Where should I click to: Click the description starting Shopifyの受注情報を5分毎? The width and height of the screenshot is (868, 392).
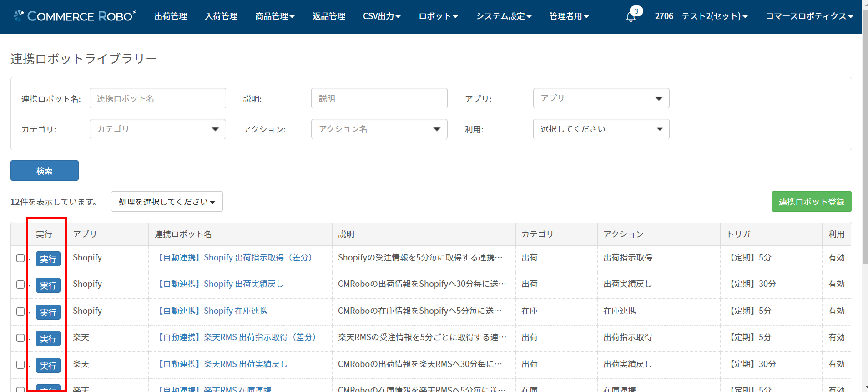pyautogui.click(x=420, y=258)
